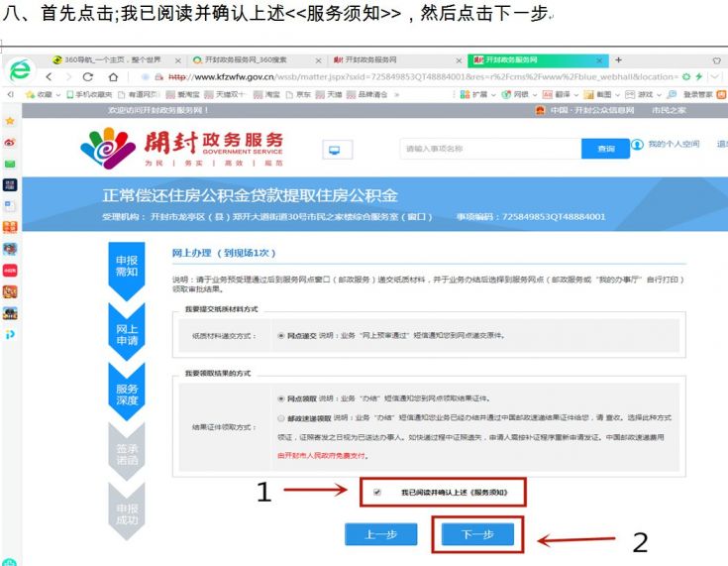The width and height of the screenshot is (728, 566).
Task: Close the 360导航 tab
Action: (178, 60)
